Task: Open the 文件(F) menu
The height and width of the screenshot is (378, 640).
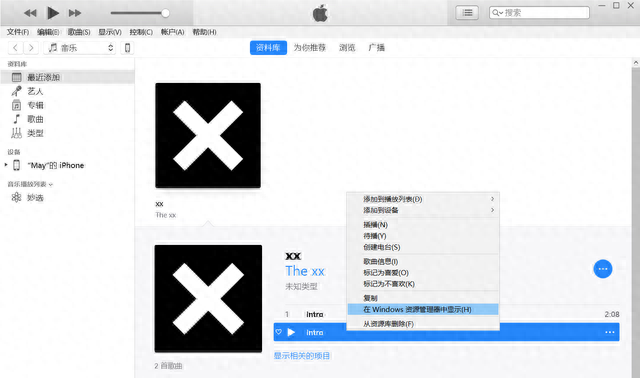Action: tap(18, 32)
